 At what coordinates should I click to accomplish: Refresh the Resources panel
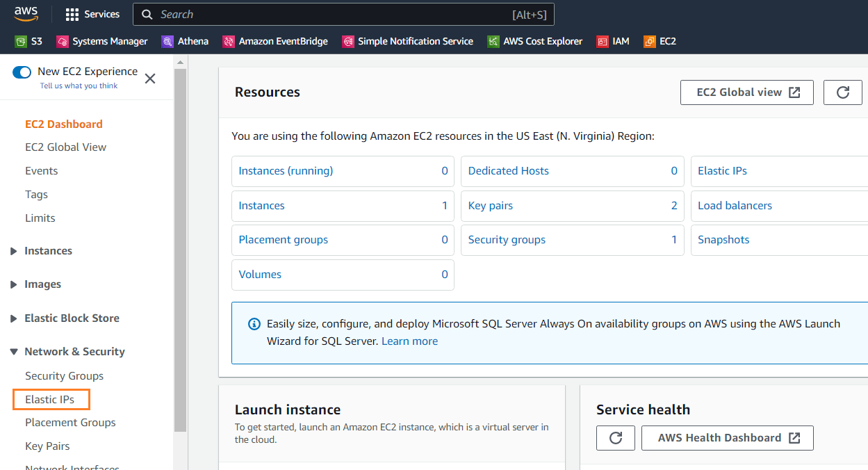click(843, 92)
